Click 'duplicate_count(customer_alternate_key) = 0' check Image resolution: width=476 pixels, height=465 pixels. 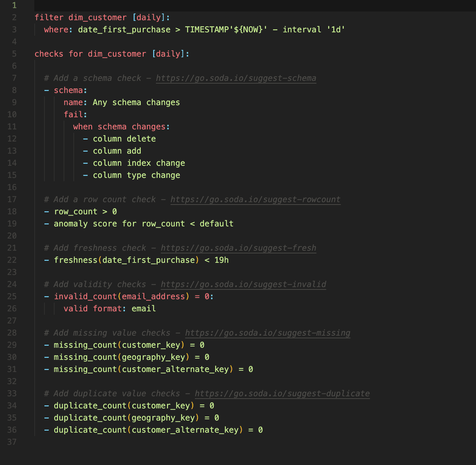click(x=158, y=430)
